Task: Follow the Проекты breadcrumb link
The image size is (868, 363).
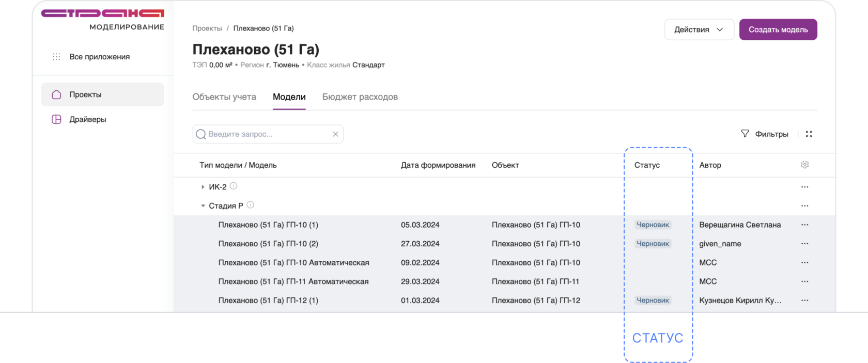Action: click(207, 28)
